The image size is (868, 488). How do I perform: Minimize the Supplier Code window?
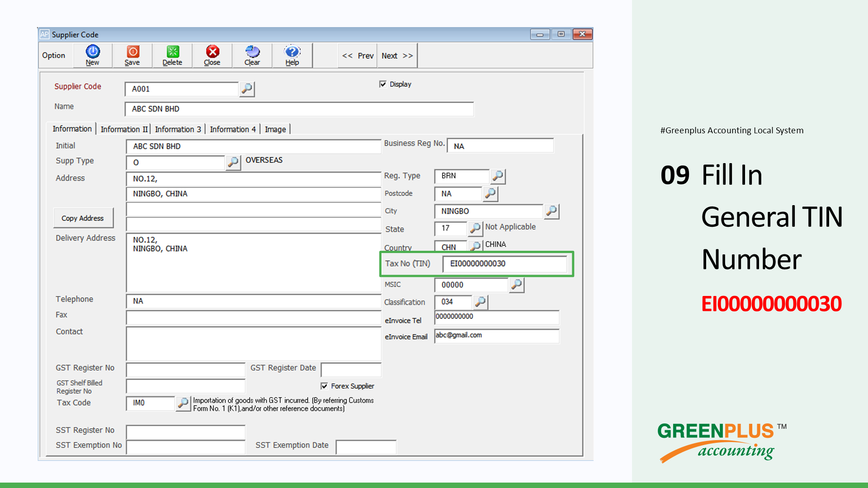coord(540,34)
